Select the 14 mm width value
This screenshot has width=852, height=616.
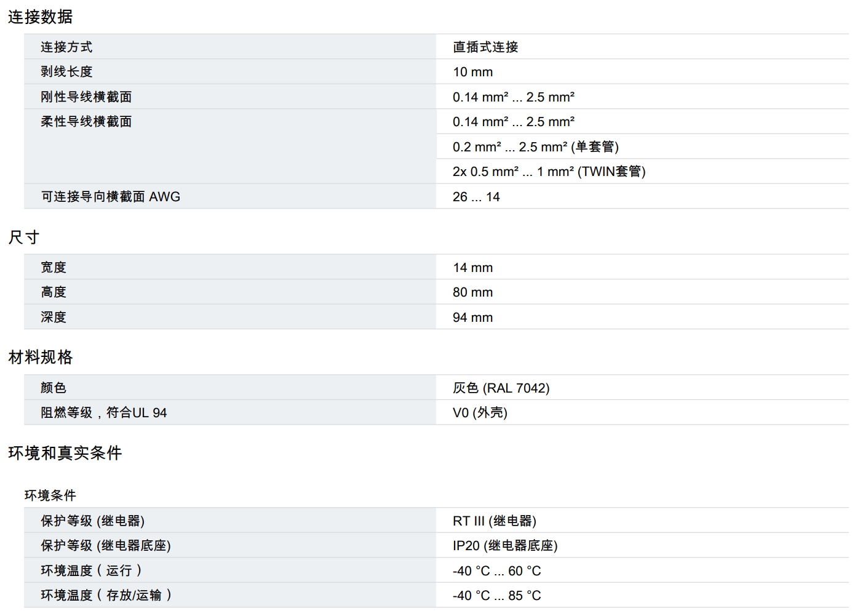[x=472, y=268]
